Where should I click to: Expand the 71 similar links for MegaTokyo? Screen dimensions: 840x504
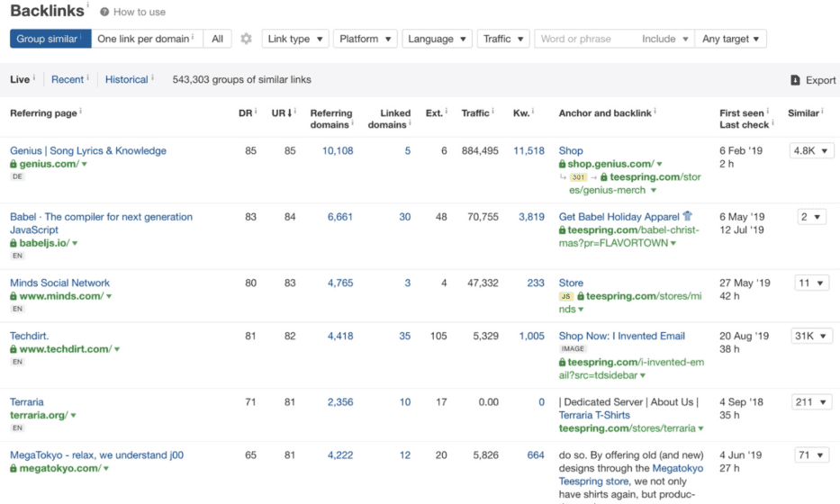[x=811, y=455]
